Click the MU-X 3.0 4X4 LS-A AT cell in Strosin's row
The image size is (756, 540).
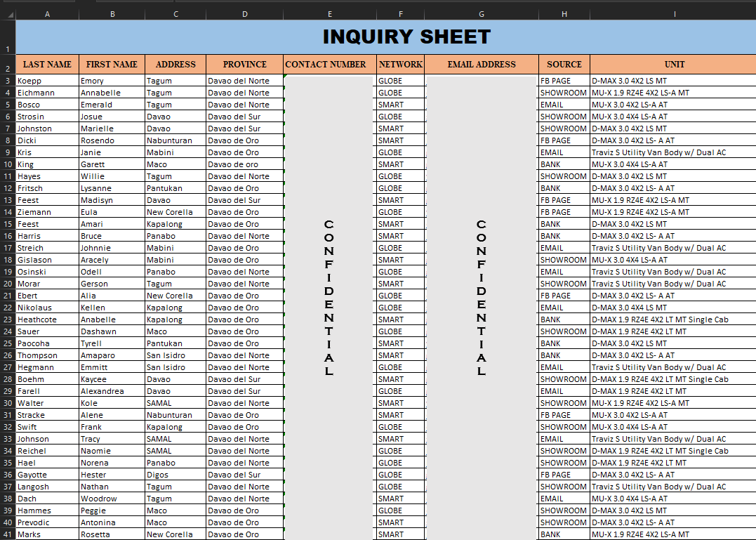674,117
